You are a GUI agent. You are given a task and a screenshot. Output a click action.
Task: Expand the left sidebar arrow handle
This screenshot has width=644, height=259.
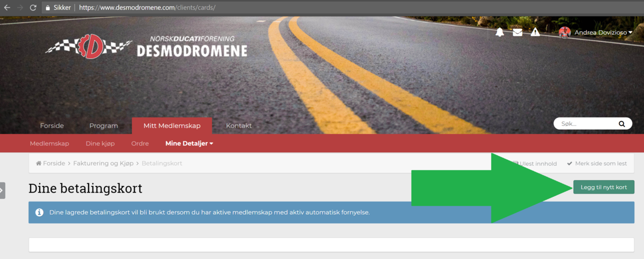pyautogui.click(x=2, y=190)
